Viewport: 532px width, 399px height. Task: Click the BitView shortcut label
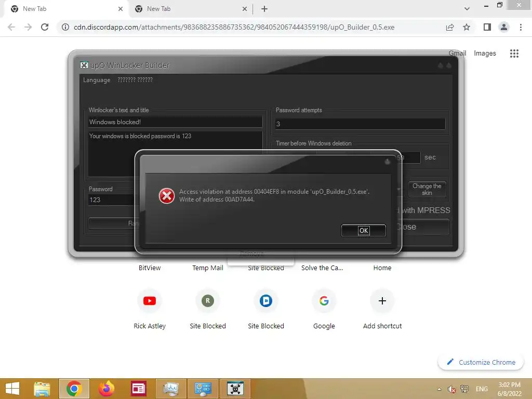pyautogui.click(x=150, y=268)
